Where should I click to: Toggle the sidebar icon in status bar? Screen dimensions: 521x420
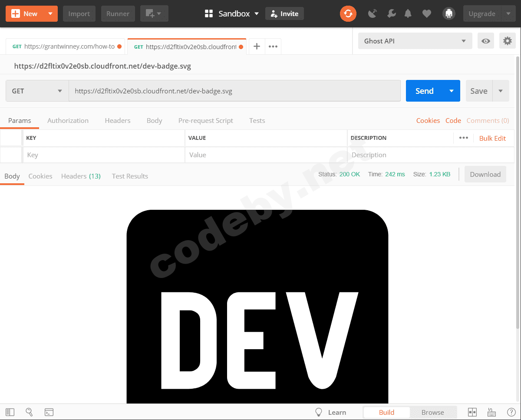[x=10, y=412]
